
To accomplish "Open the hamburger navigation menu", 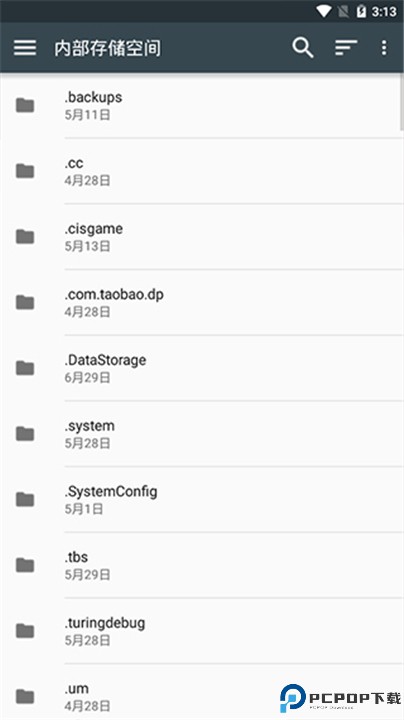I will [25, 47].
